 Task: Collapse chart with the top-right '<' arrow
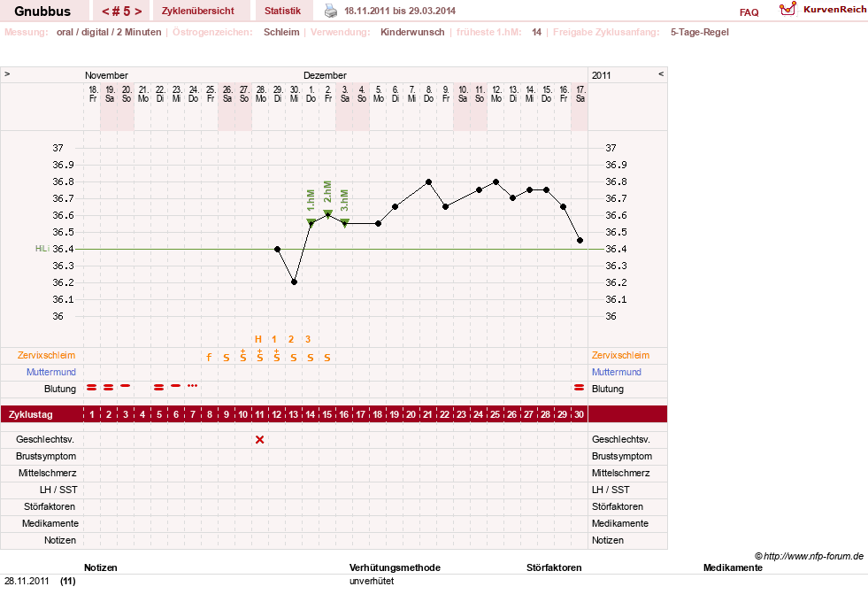661,73
